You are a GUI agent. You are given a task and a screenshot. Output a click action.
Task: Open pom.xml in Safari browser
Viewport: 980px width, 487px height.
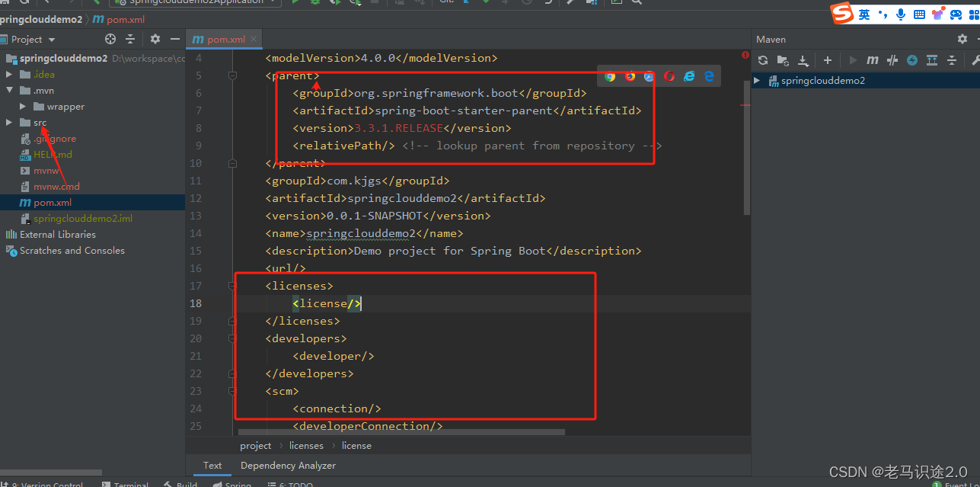(x=649, y=76)
